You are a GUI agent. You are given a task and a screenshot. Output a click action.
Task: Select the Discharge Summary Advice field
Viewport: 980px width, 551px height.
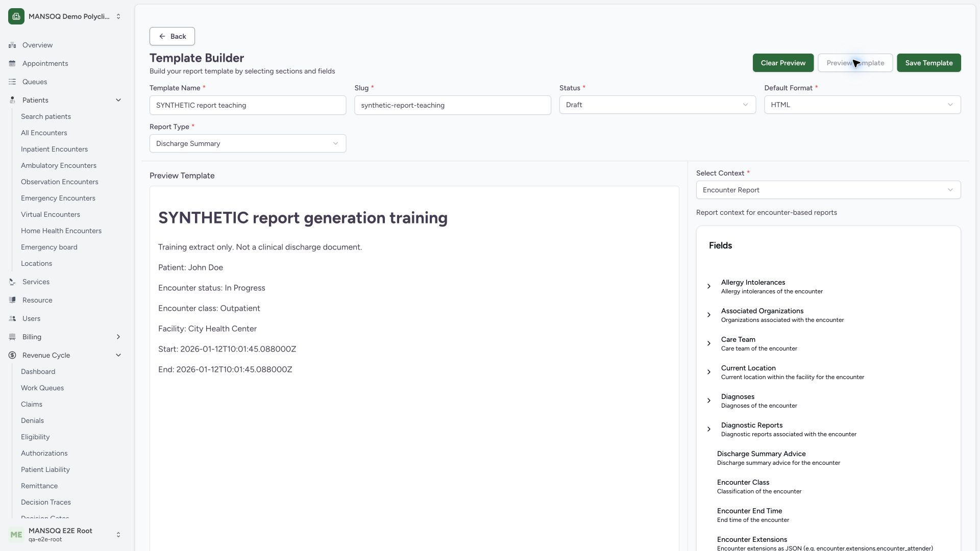click(778, 458)
